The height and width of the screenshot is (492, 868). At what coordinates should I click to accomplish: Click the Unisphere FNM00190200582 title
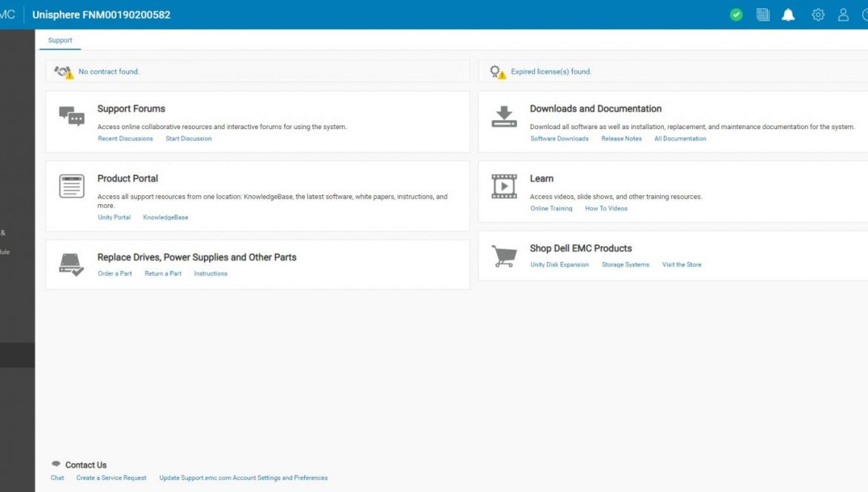pos(102,15)
